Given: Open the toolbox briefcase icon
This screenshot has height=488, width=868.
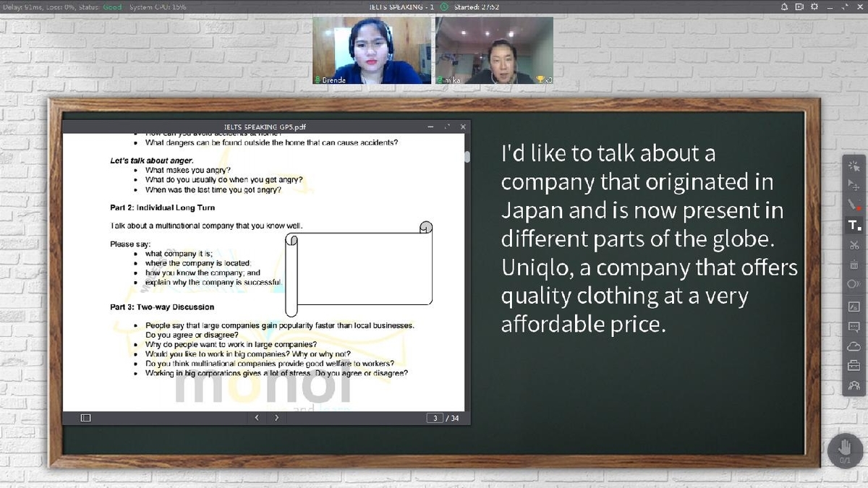Looking at the screenshot, I should click(x=854, y=366).
